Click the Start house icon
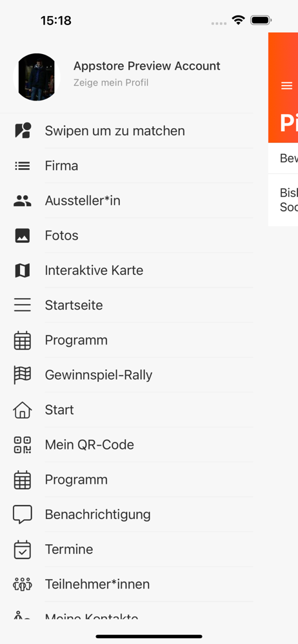The width and height of the screenshot is (298, 644). point(23,410)
